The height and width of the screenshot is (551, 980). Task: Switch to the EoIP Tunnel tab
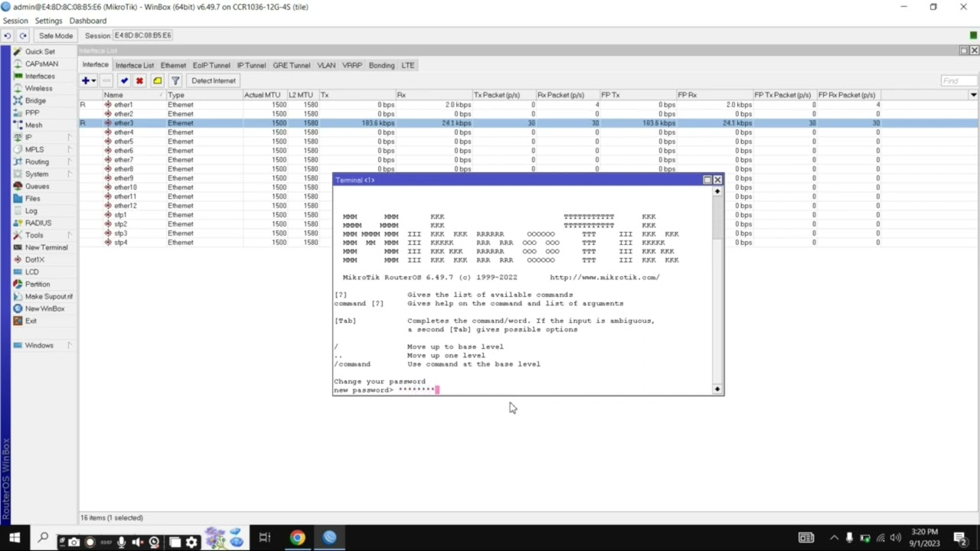tap(211, 66)
